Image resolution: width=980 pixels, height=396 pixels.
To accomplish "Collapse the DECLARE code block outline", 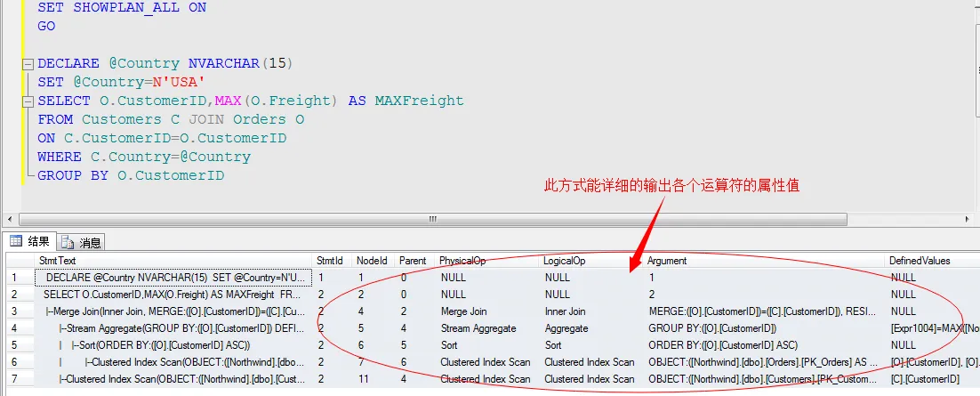I will pos(28,64).
